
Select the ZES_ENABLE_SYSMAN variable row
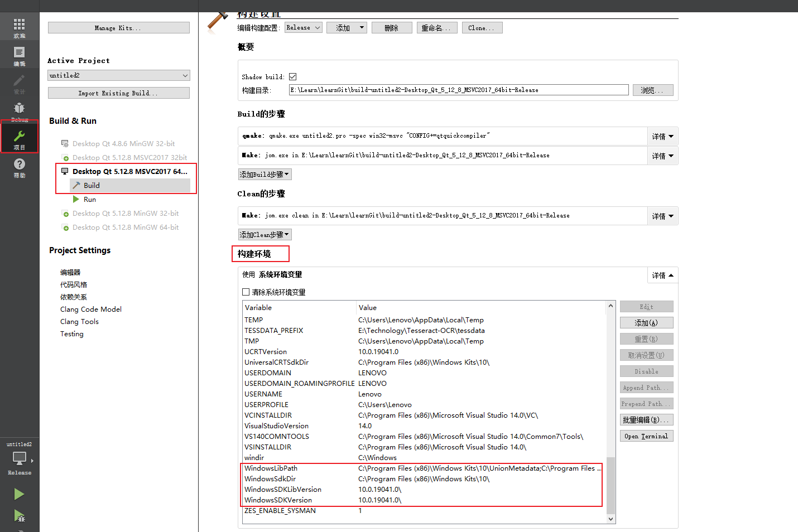click(x=424, y=511)
